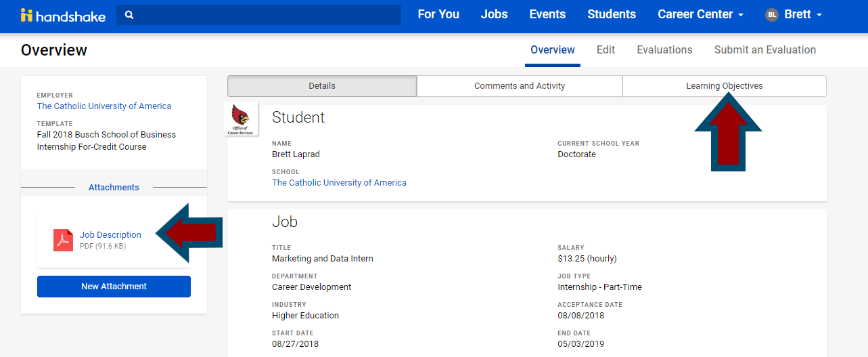Screen dimensions: 868x357
Task: Click the start date 08/27/2018
Action: point(295,344)
